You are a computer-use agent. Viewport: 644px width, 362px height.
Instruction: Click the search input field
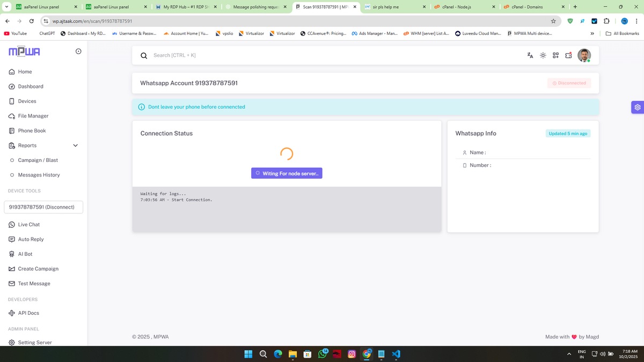[322, 55]
